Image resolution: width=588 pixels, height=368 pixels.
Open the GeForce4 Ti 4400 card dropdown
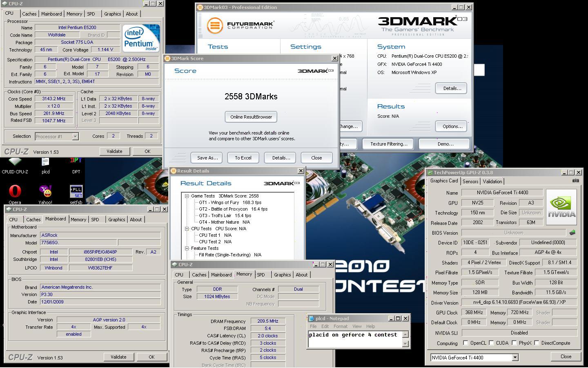click(x=515, y=357)
